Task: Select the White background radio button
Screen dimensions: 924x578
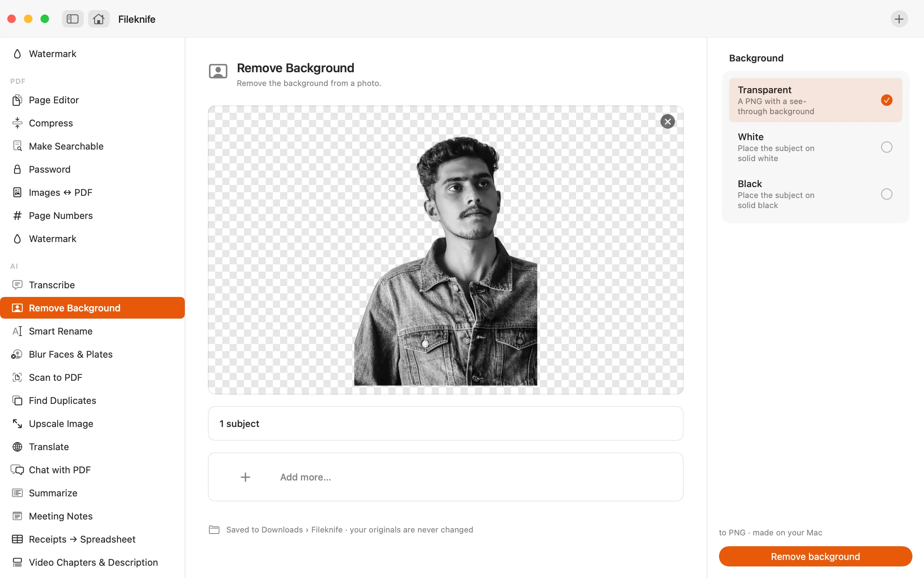Action: click(x=886, y=147)
